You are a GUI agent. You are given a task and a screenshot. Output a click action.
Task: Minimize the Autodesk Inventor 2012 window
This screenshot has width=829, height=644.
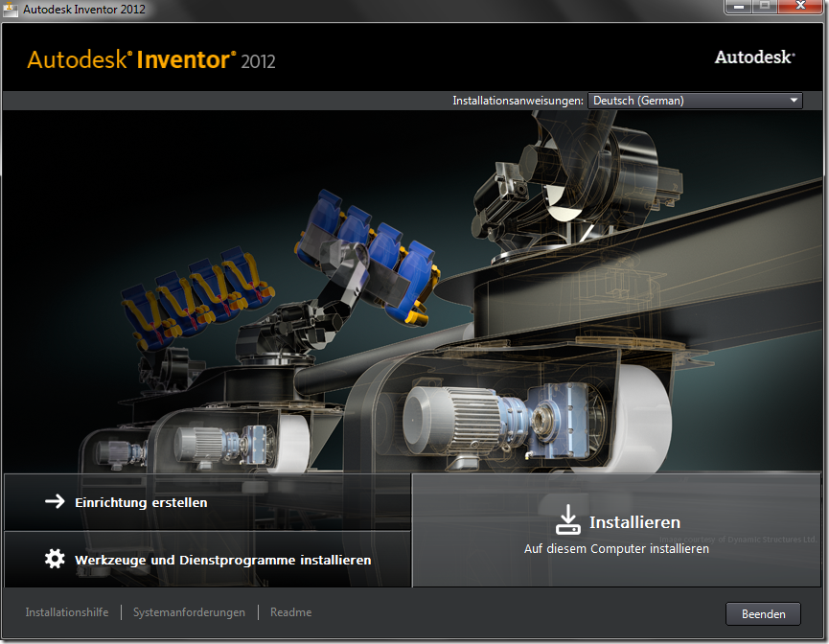(739, 7)
